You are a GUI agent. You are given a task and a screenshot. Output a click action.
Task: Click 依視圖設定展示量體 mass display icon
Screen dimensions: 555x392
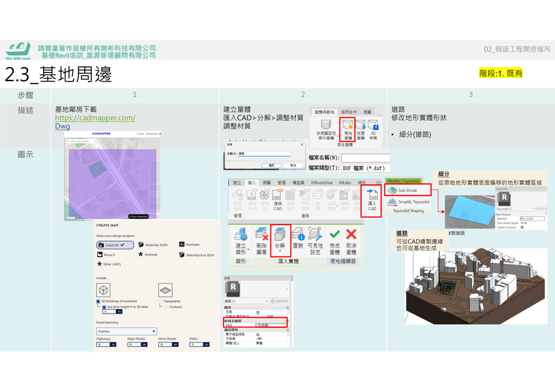[x=326, y=129]
